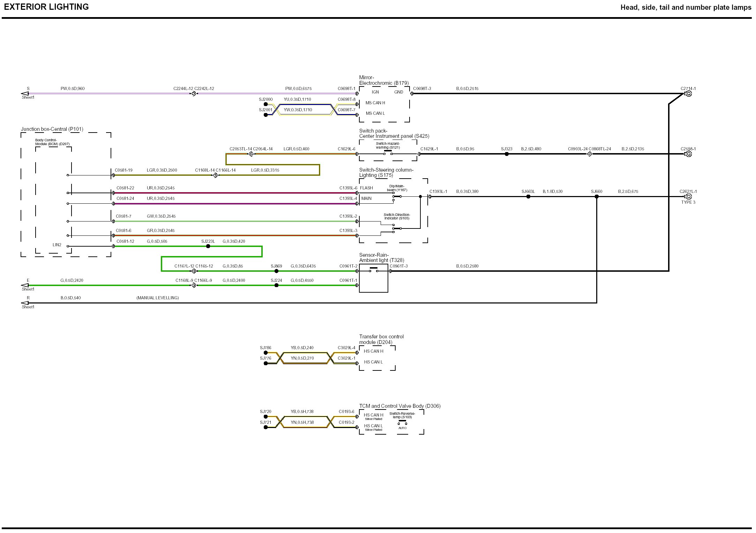The image size is (756, 533).
Task: Click the Reverse lamp switch symbol (S103)
Action: tap(402, 422)
